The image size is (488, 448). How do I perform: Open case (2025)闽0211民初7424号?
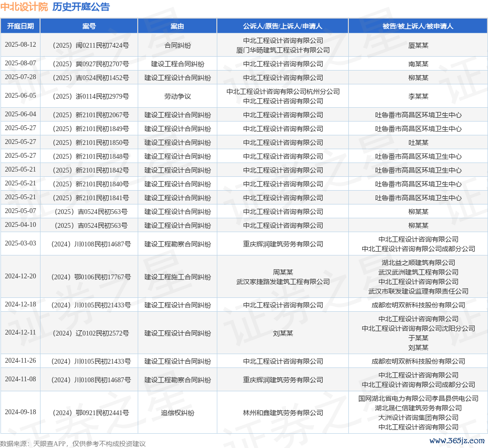click(89, 45)
